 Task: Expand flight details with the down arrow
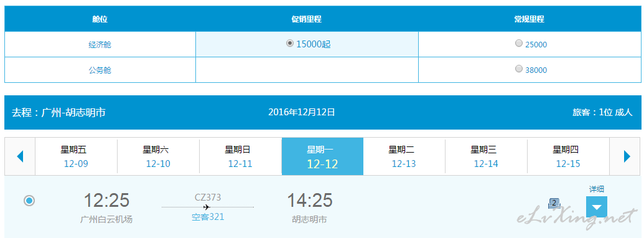coord(596,207)
